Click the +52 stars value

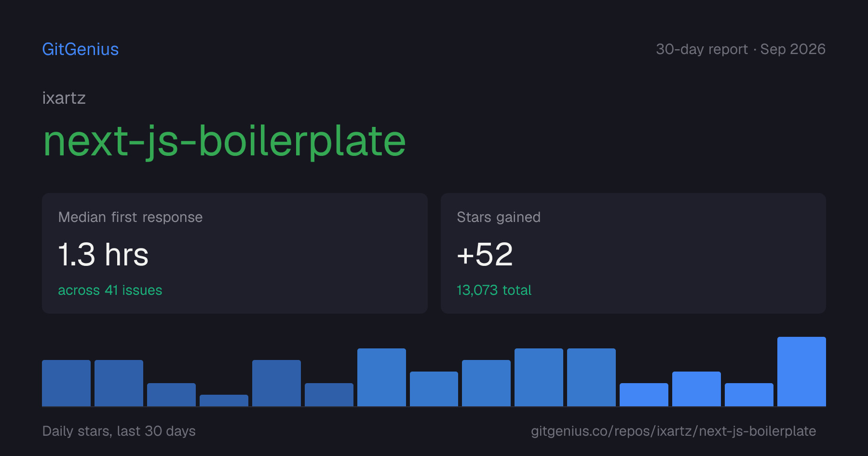pyautogui.click(x=485, y=254)
